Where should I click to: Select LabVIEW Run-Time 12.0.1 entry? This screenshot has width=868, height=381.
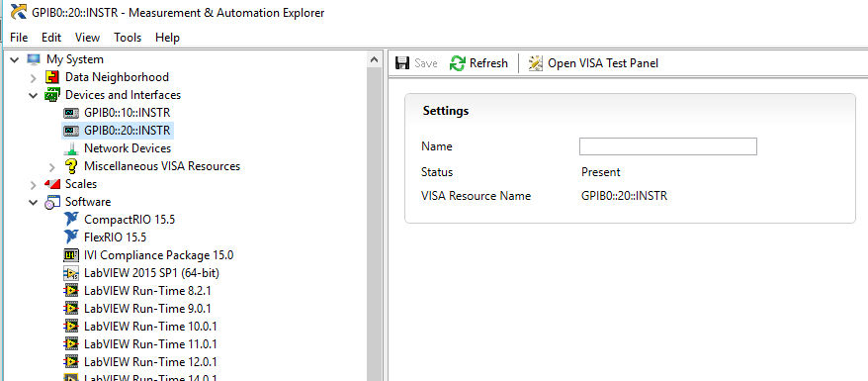[x=150, y=361]
